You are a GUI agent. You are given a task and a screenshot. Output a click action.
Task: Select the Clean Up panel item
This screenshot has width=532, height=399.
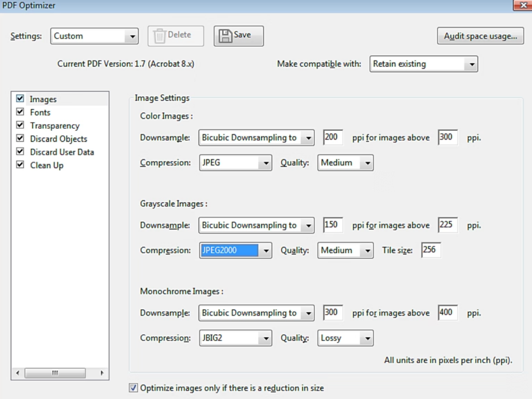click(47, 165)
